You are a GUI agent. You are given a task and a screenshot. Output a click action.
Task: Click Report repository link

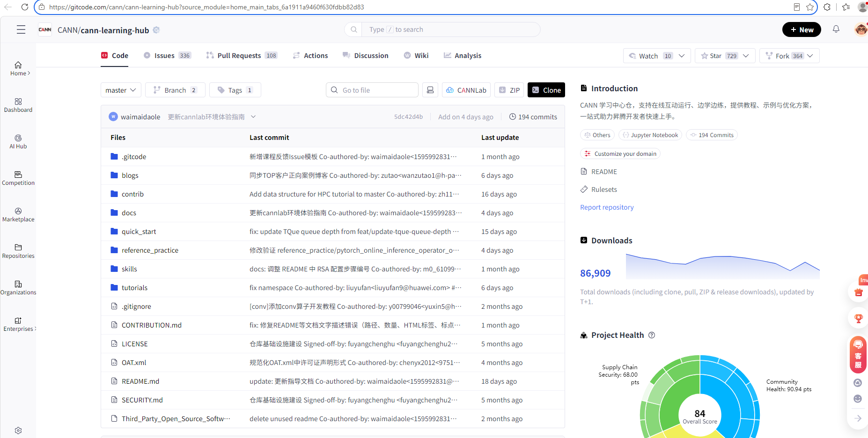(x=607, y=207)
